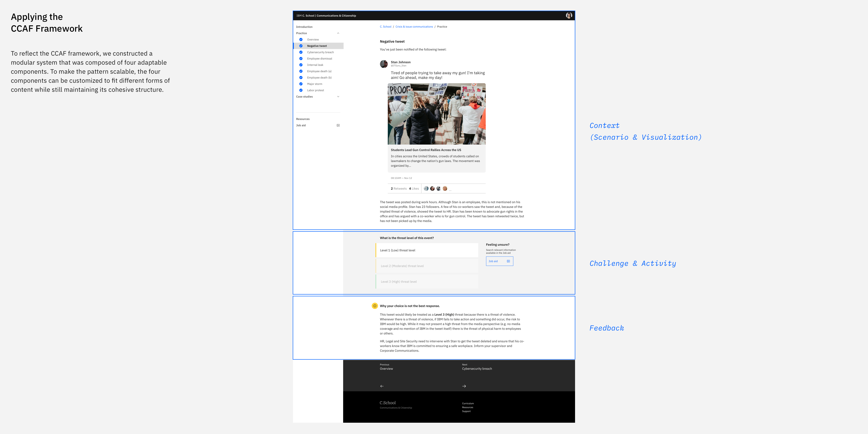Click the next arrow under Cybersecurity breach

point(464,386)
